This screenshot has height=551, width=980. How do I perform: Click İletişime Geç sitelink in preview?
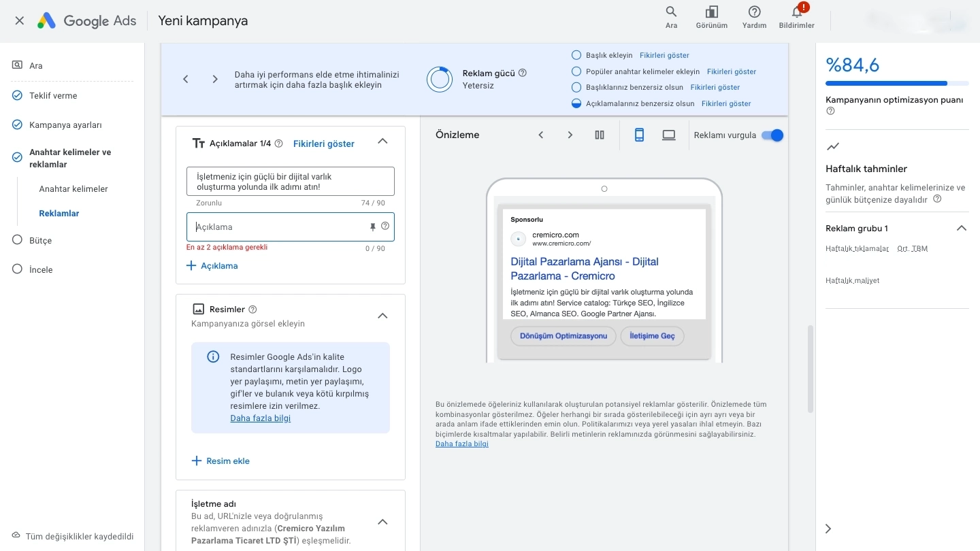(x=652, y=336)
